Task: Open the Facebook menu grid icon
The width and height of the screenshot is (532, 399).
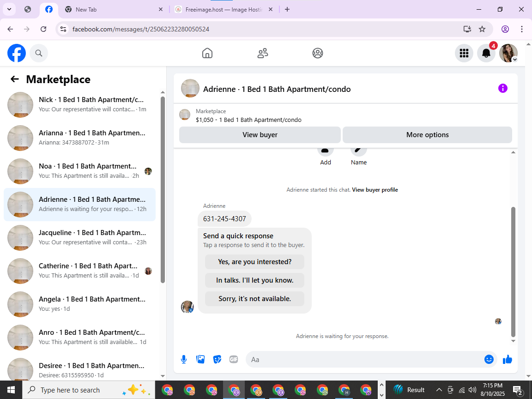Action: 464,53
